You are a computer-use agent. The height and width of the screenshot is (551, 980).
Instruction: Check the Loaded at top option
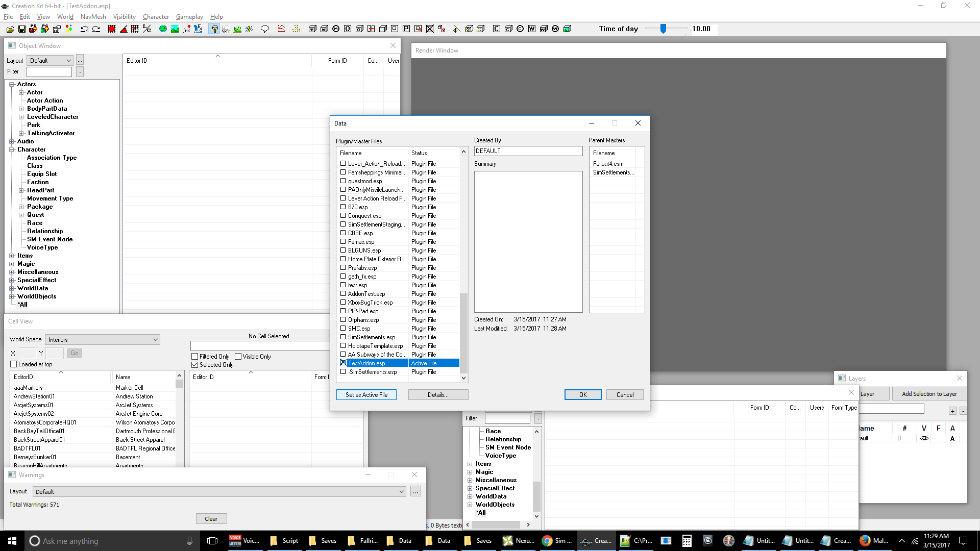(14, 364)
